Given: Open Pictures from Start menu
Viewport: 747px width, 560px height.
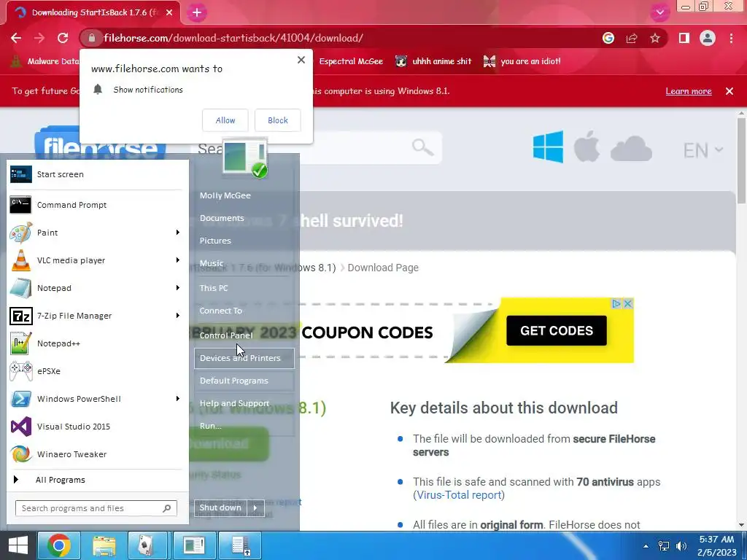Looking at the screenshot, I should point(244,241).
